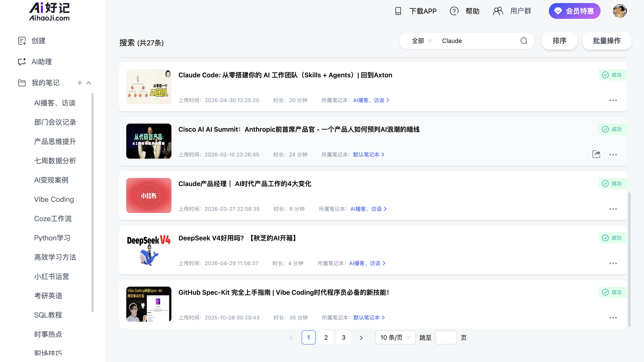Click the 帮助 question mark icon
Viewport: 644px width, 362px height.
[x=454, y=11]
